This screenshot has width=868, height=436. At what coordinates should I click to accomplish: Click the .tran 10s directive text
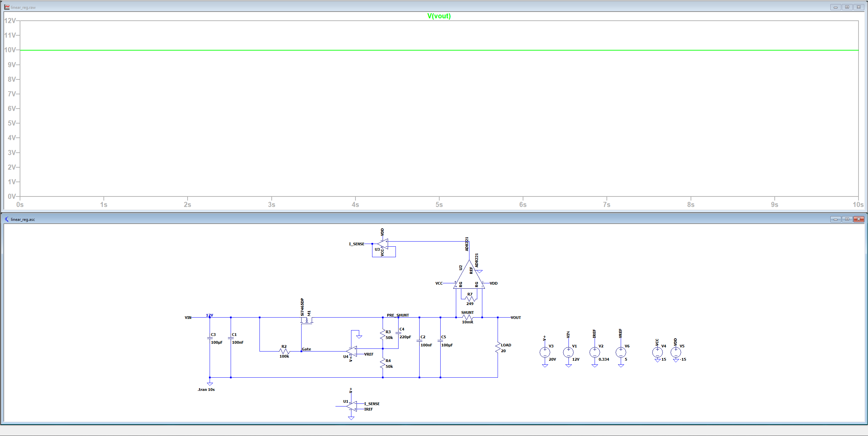[x=206, y=390]
